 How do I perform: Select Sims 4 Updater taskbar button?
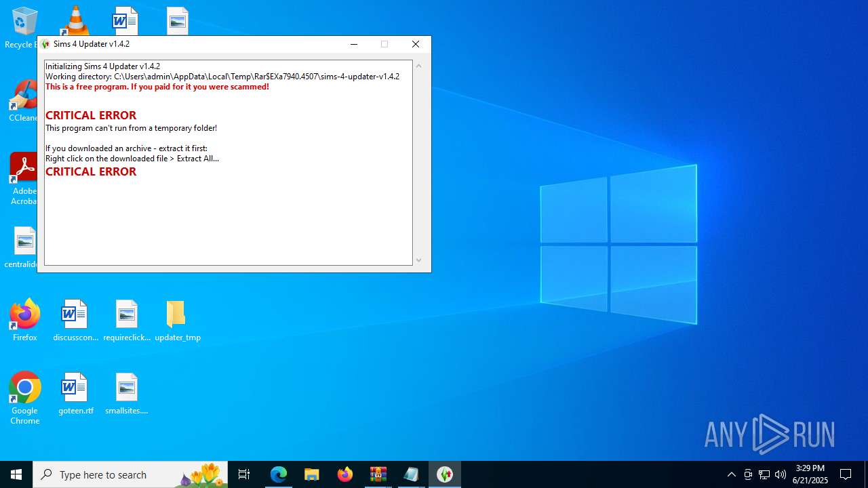pyautogui.click(x=445, y=474)
